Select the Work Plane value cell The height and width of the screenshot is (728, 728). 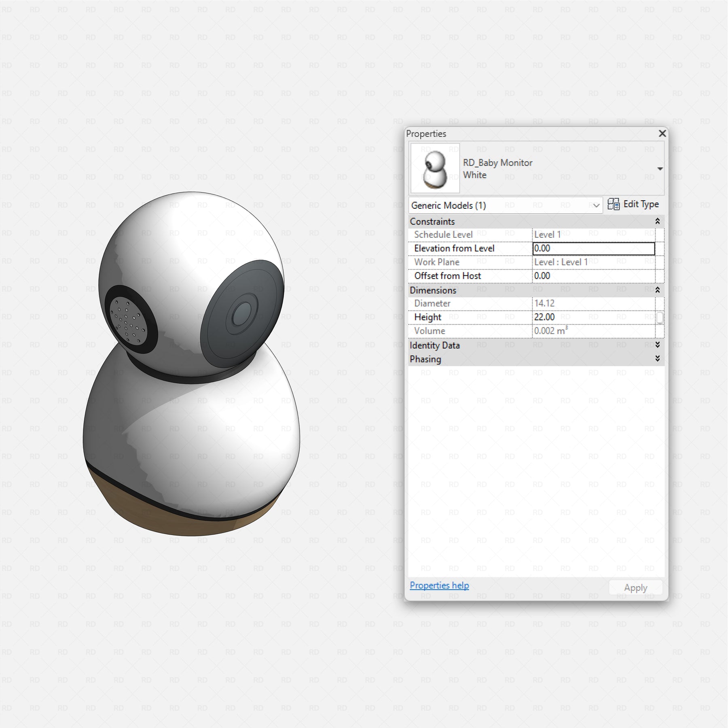(593, 262)
